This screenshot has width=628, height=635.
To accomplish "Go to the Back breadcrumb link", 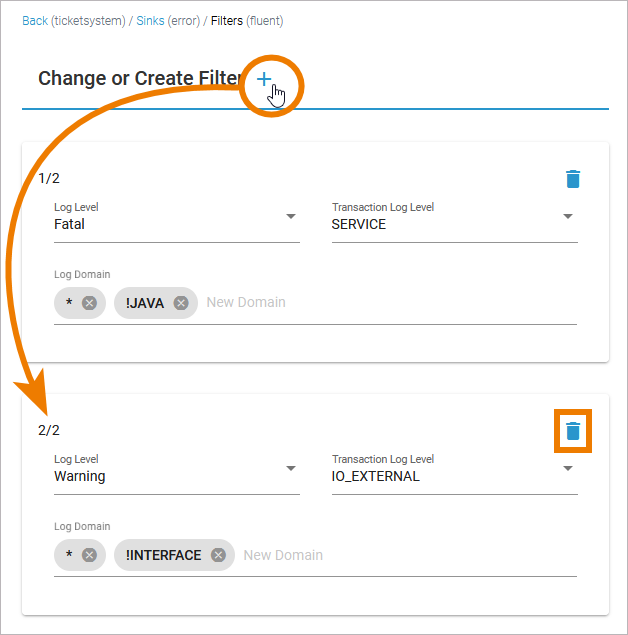I will click(35, 20).
